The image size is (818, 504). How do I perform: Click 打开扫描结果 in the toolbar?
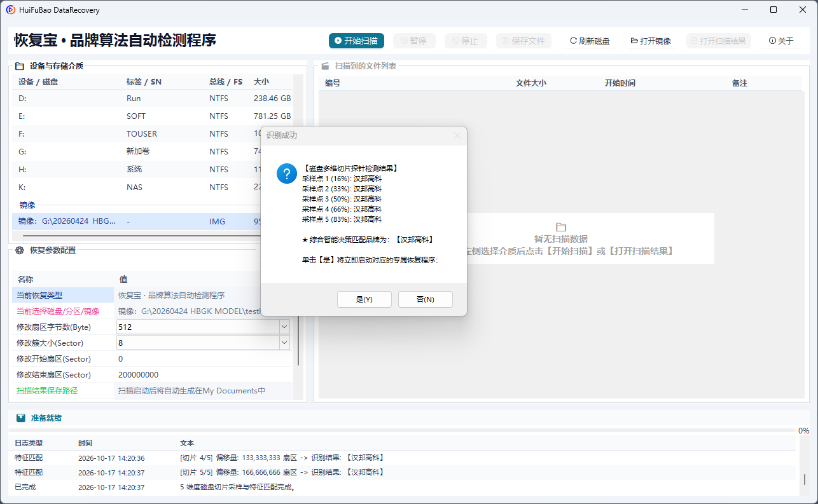tap(719, 41)
